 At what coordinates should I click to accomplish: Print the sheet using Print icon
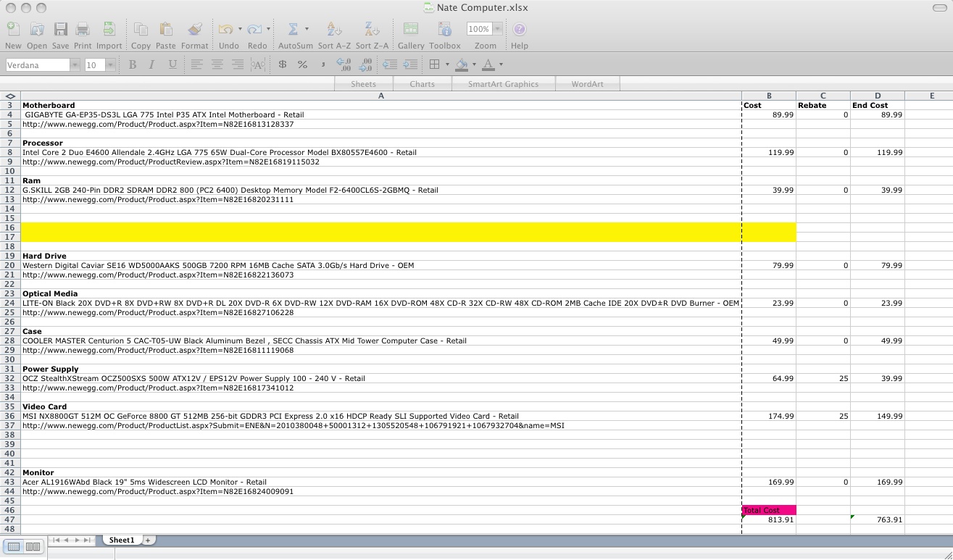point(83,30)
